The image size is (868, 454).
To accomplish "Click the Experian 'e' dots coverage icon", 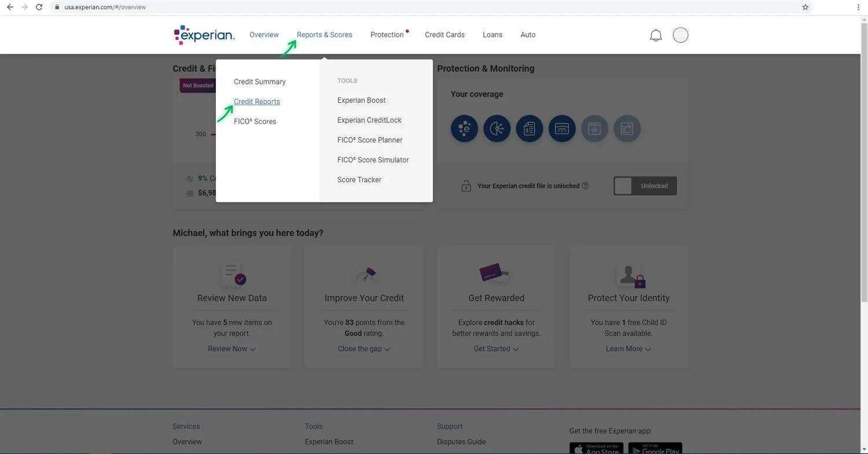I will [465, 128].
